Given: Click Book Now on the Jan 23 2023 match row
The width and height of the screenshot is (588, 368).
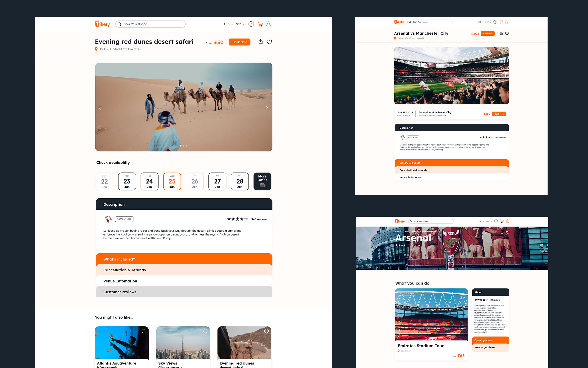Looking at the screenshot, I should tap(499, 114).
